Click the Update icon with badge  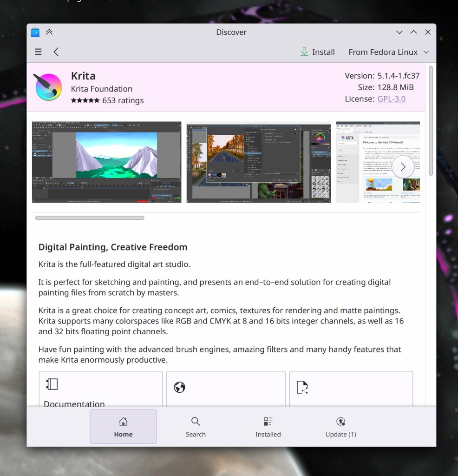pyautogui.click(x=340, y=421)
